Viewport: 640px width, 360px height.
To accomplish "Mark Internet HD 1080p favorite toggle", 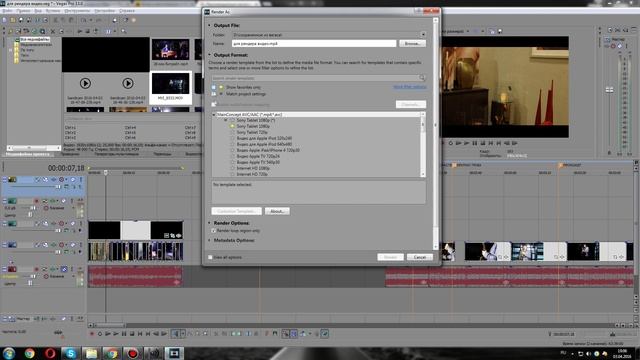I will pyautogui.click(x=232, y=168).
